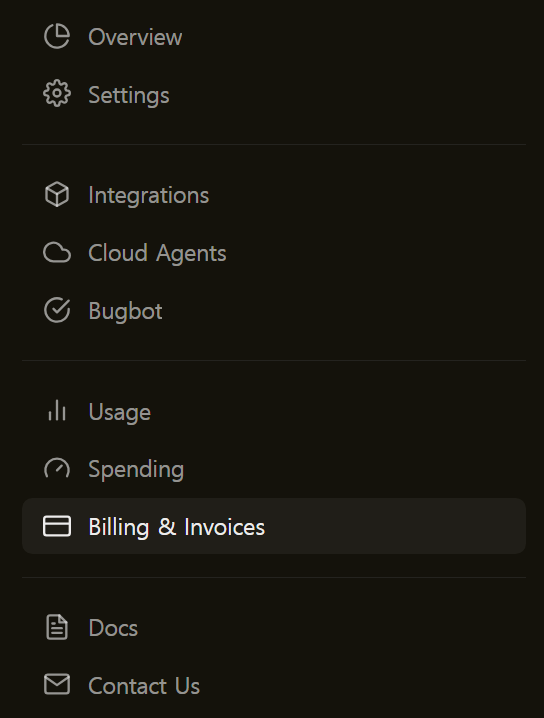Open the Overview page
The height and width of the screenshot is (718, 544).
coord(274,36)
